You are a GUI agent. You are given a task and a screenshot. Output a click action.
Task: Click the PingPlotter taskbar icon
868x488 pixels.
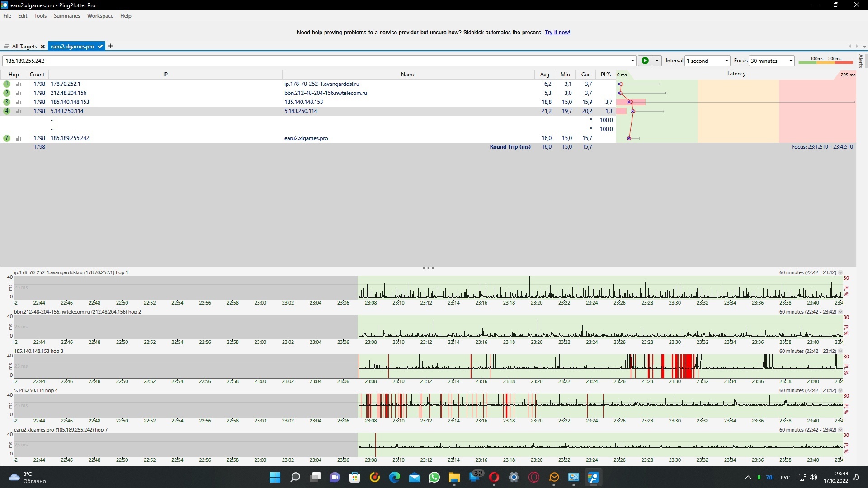594,477
